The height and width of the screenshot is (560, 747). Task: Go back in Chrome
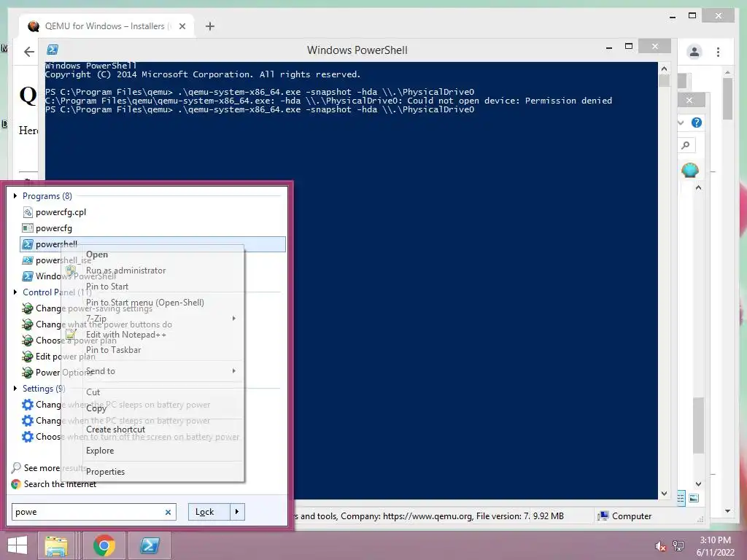29,52
